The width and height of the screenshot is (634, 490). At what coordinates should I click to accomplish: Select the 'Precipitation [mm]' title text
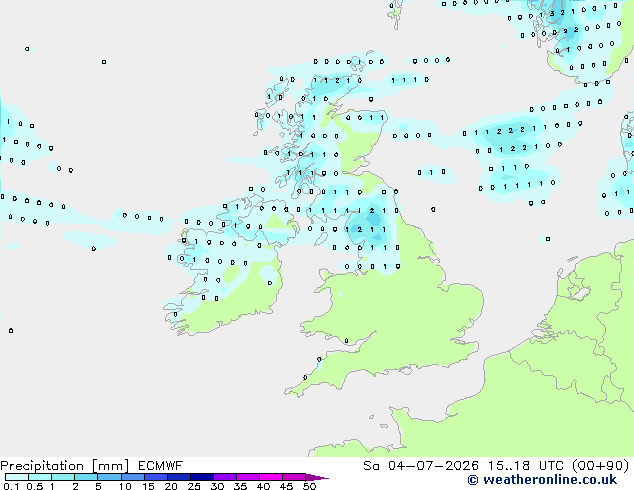(x=64, y=466)
